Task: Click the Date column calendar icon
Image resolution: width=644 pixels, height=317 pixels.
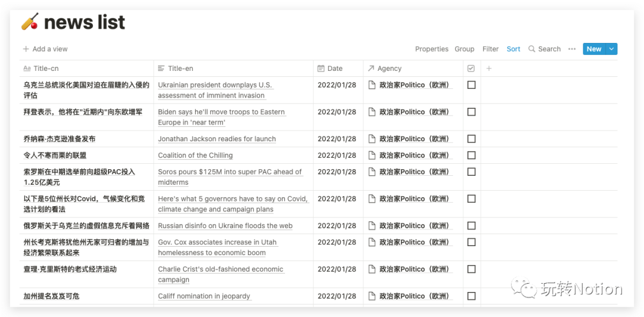Action: [x=321, y=69]
